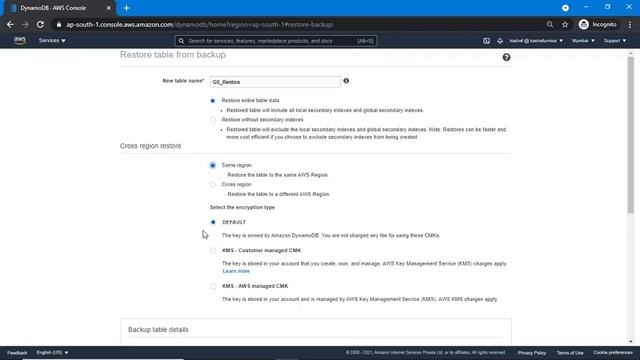Click the Feedback button in footer
The height and width of the screenshot is (360, 640).
17,353
